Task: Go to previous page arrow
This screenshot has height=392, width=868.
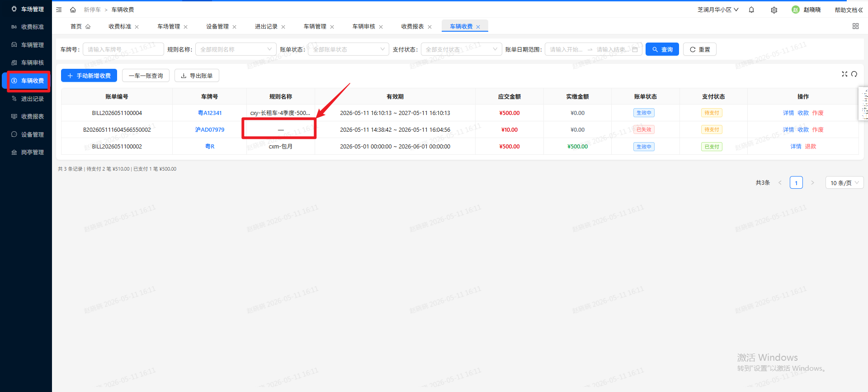Action: coord(780,183)
